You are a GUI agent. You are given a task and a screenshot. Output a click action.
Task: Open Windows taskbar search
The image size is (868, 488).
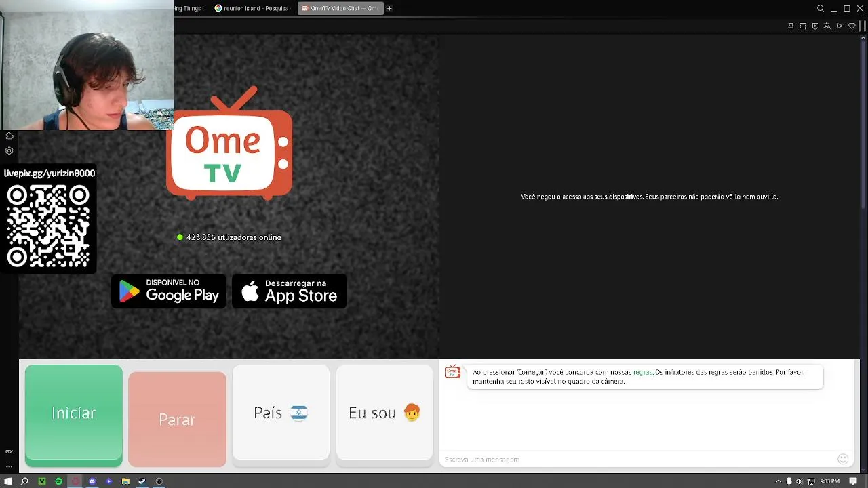(x=24, y=481)
